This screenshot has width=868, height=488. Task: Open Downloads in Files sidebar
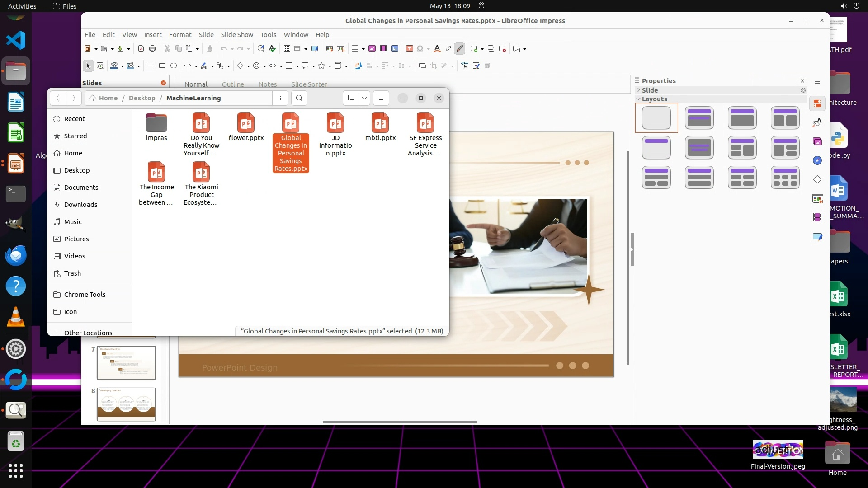80,205
